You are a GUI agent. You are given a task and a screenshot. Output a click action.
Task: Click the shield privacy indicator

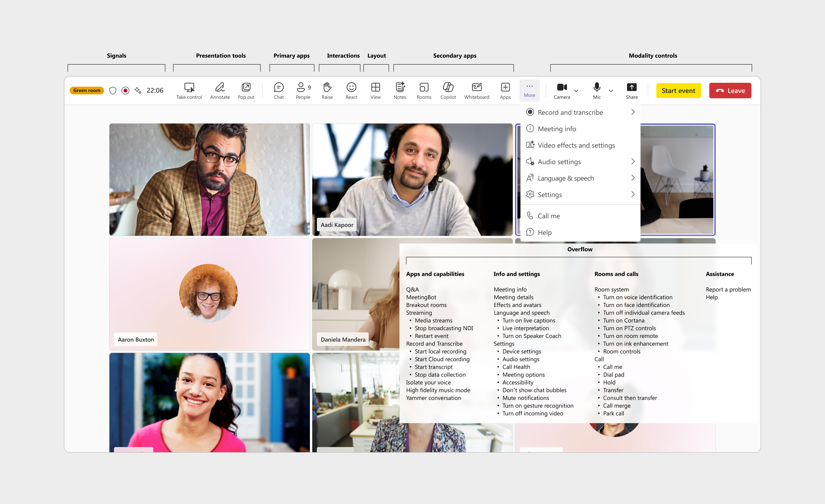113,91
